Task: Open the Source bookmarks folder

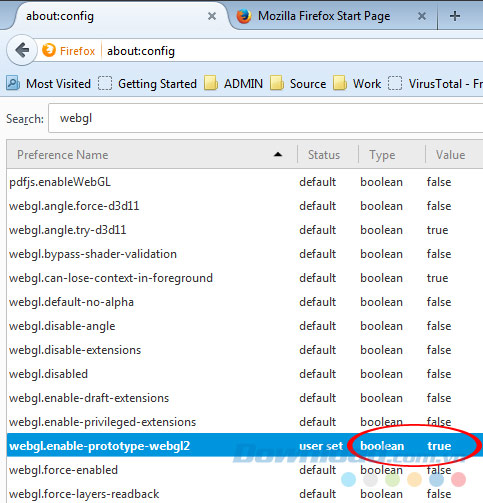Action: [x=298, y=83]
